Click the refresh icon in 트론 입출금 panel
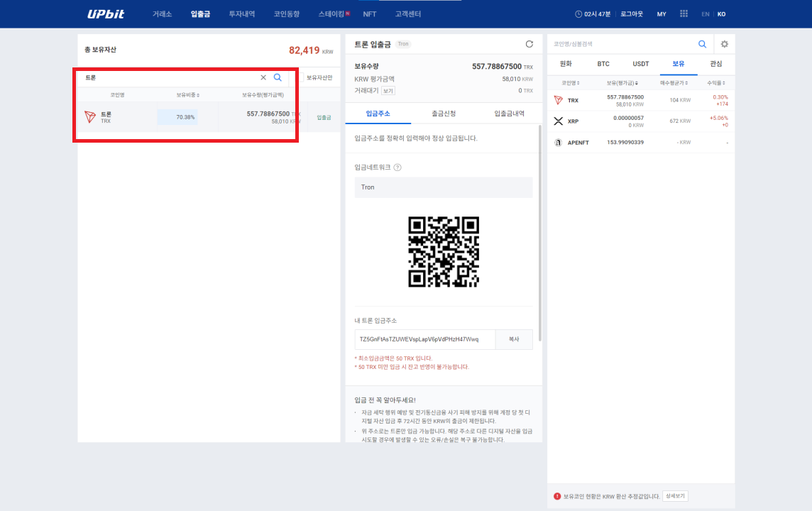Viewport: 812px width, 511px height. click(530, 44)
